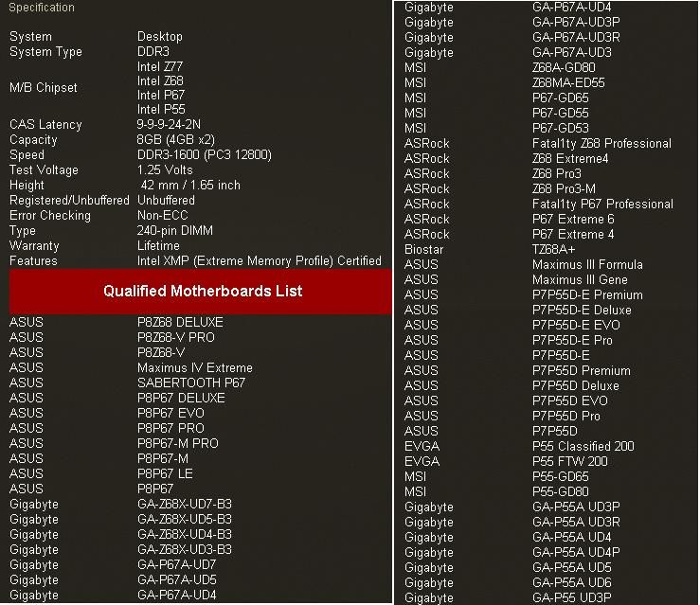Click the value Intel P55
Viewport: 700px width, 605px height.
[x=161, y=110]
